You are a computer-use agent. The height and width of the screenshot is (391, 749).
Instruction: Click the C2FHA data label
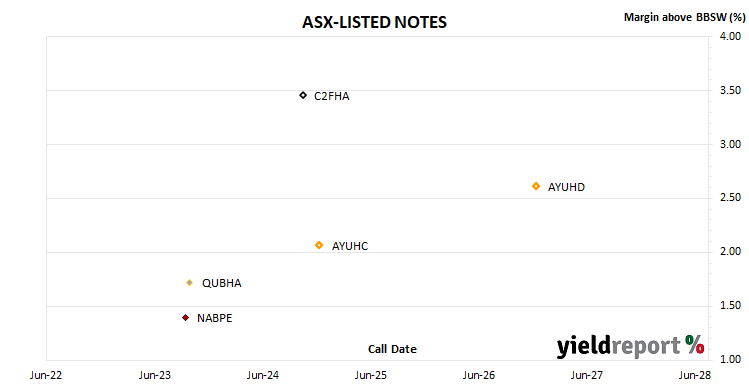(x=332, y=96)
